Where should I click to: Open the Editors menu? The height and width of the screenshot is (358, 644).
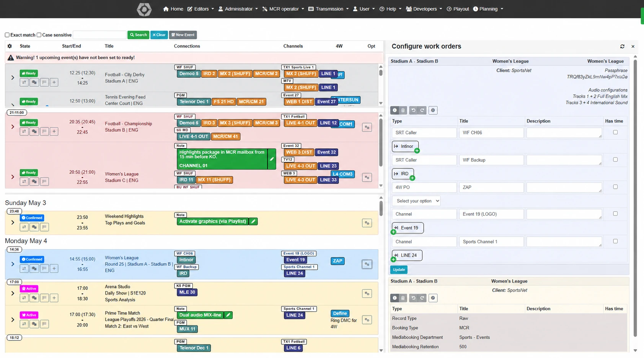pyautogui.click(x=201, y=9)
